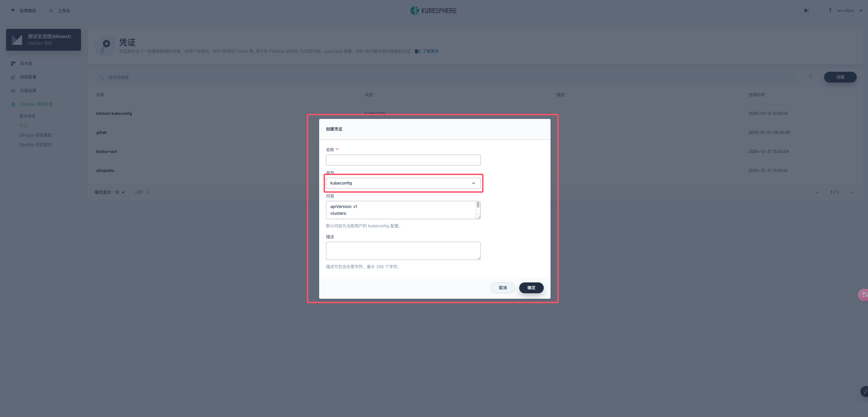This screenshot has height=417, width=868.
Task: Open the kubeconfig type dropdown
Action: 403,183
